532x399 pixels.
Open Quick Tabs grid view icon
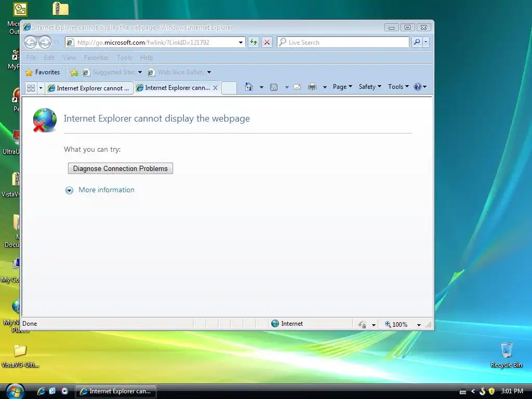click(x=31, y=88)
